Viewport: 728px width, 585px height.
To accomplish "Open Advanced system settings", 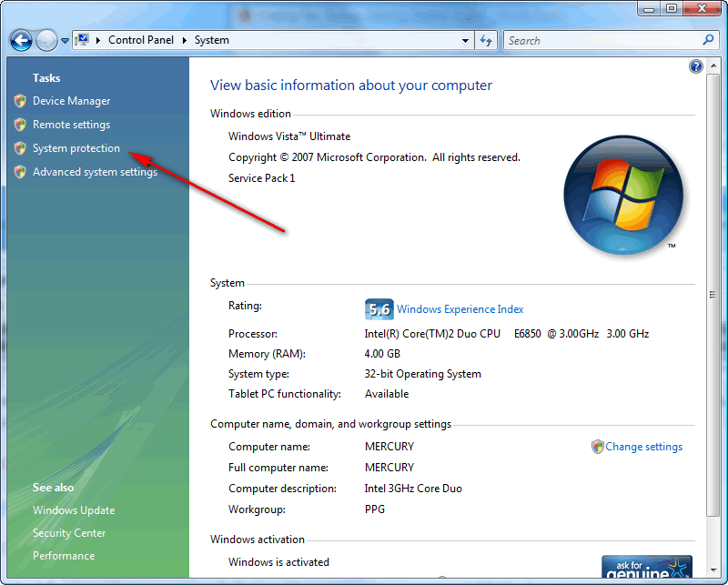I will [x=96, y=172].
